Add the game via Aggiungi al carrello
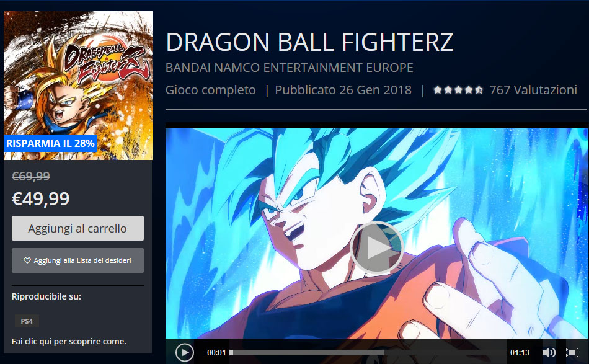 point(77,228)
